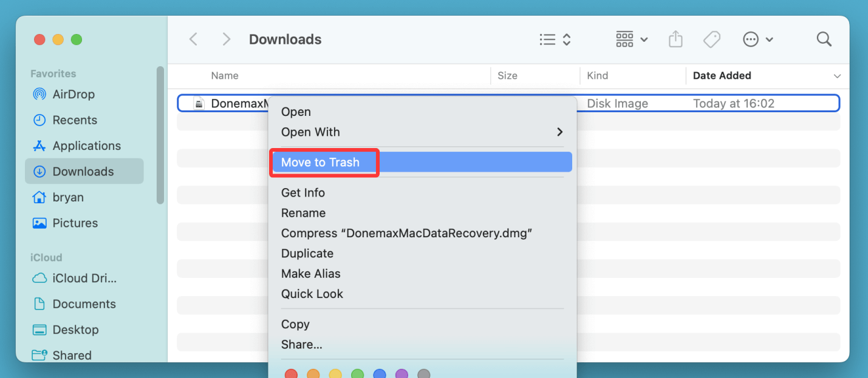Start a search with the magnifying glass

pyautogui.click(x=824, y=39)
